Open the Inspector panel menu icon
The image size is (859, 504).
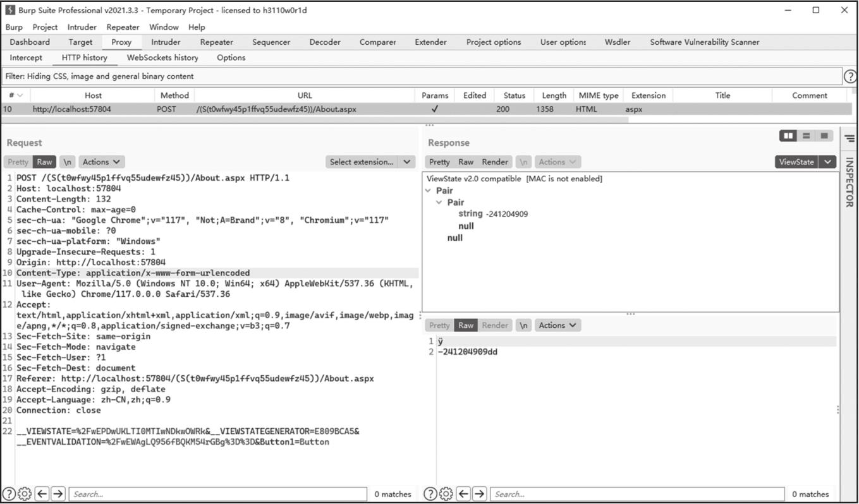pos(850,139)
